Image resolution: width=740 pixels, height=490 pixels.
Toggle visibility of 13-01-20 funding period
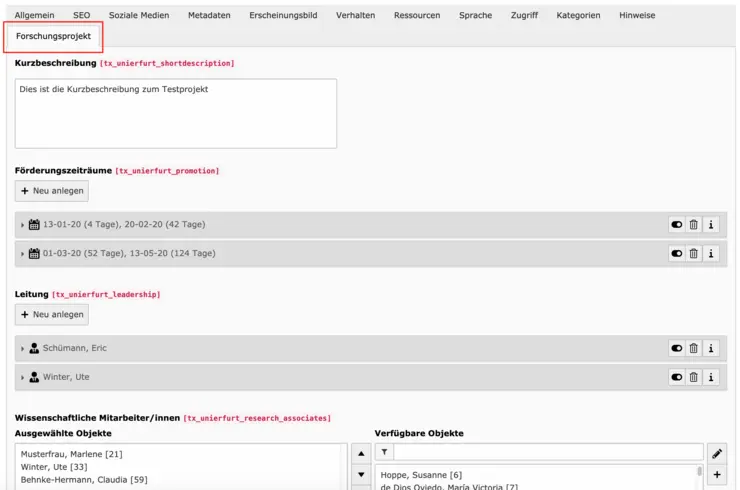click(x=677, y=225)
